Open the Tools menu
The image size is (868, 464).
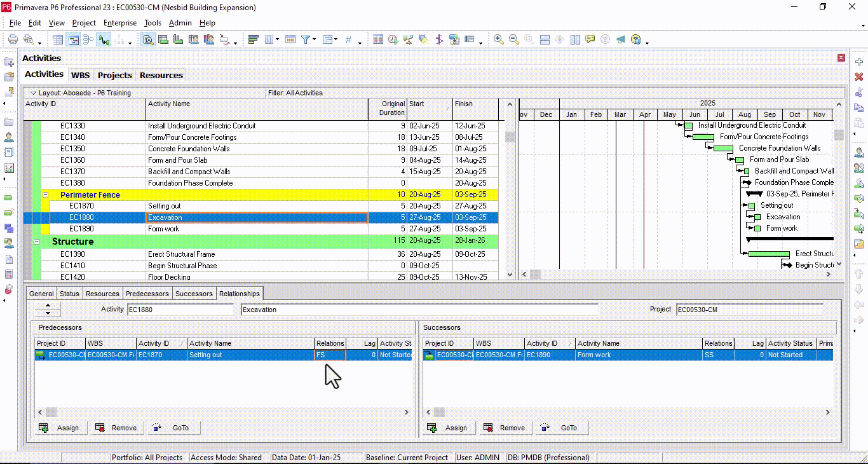point(153,23)
